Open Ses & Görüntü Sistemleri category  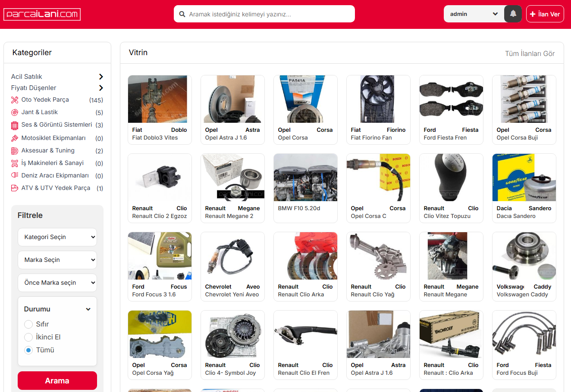click(57, 124)
